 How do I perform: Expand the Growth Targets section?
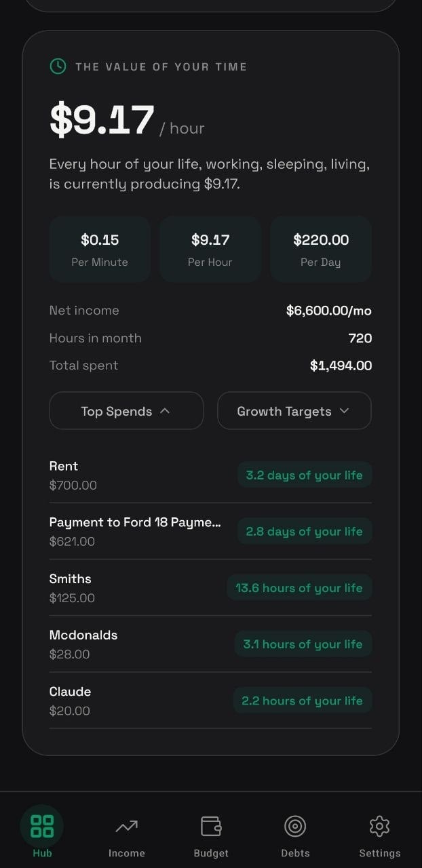coord(294,410)
